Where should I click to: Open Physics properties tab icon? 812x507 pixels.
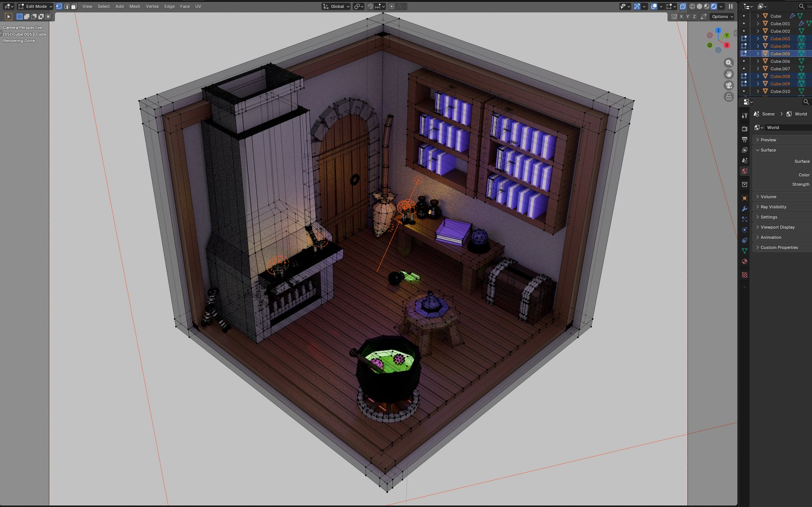(x=744, y=230)
